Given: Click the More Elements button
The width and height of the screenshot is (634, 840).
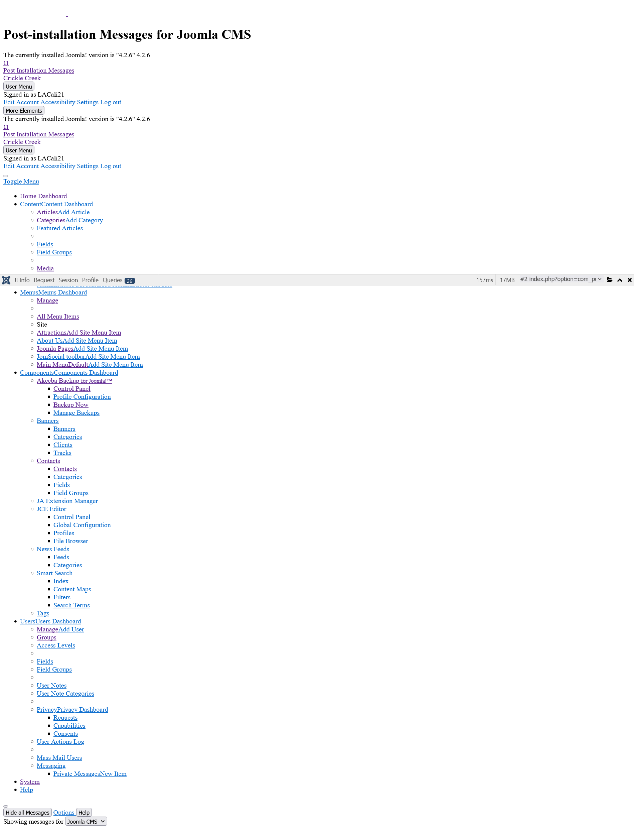Looking at the screenshot, I should coord(24,111).
